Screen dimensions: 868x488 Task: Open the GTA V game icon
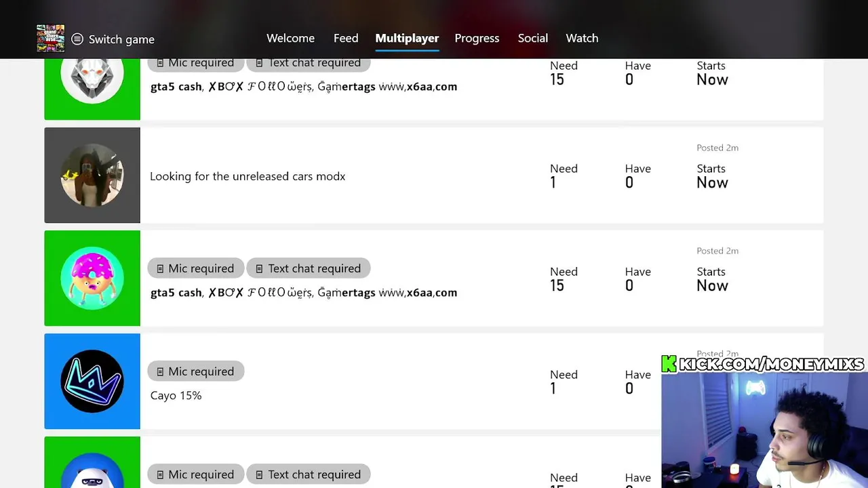coord(51,39)
